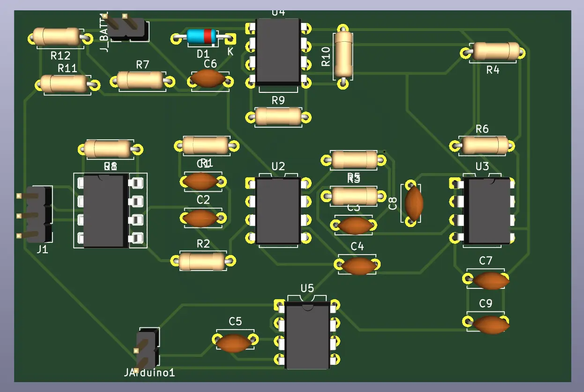584x392 pixels.
Task: Click capacitor C4
Action: point(358,265)
